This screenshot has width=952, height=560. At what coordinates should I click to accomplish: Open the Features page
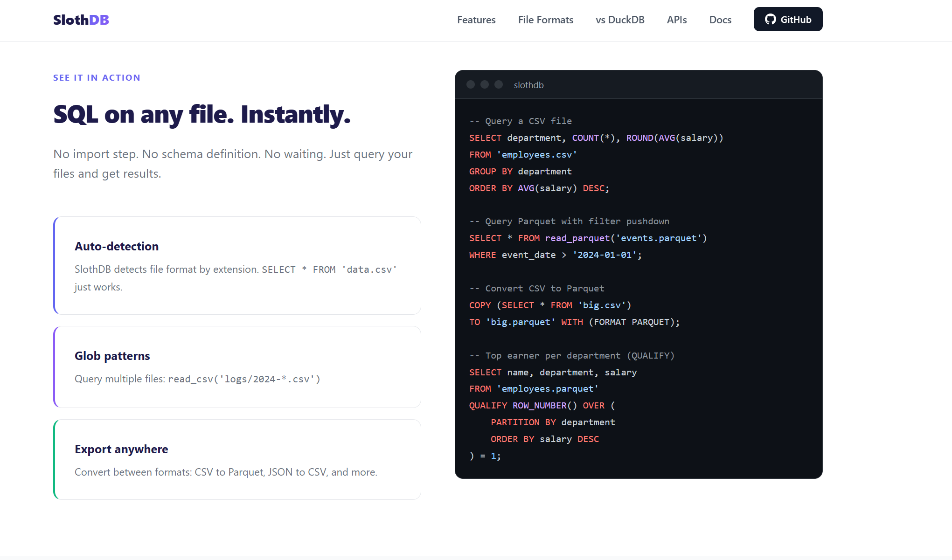[x=476, y=20]
